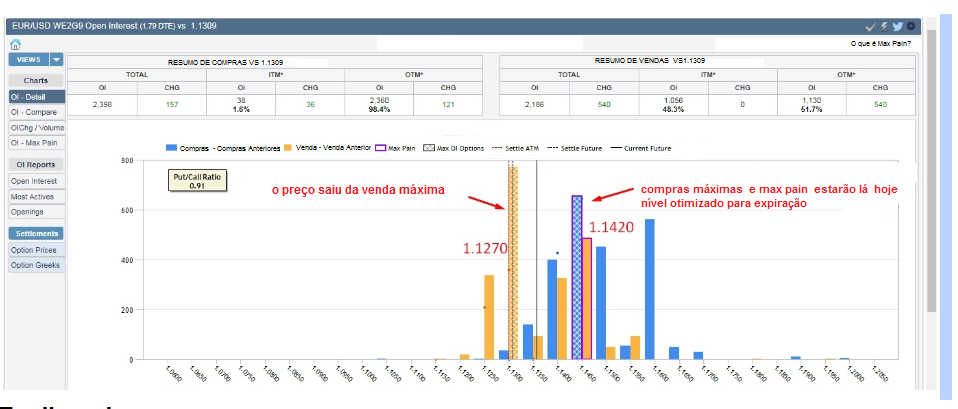Click the lightning bolt icon

tap(884, 26)
